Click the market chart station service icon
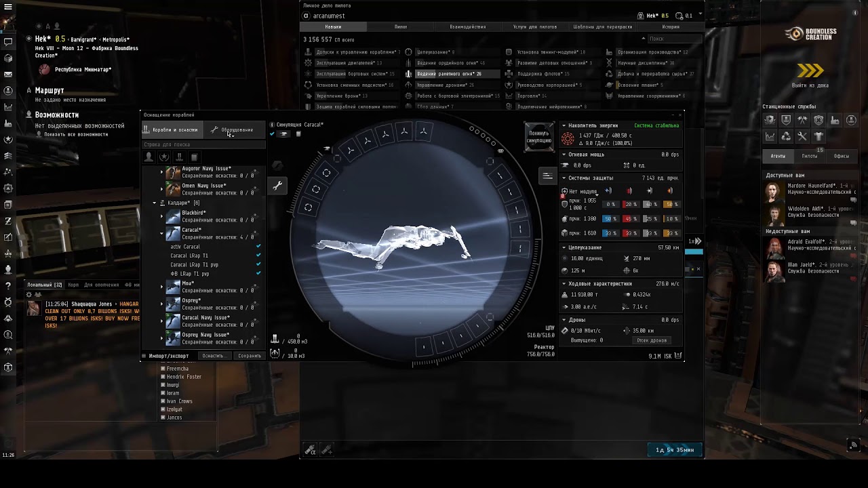 tap(770, 136)
